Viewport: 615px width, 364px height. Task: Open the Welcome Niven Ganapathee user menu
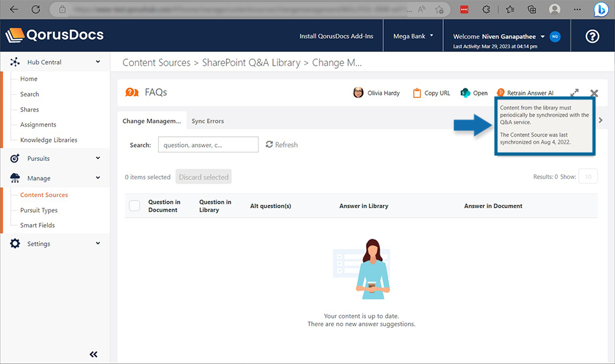tap(499, 36)
